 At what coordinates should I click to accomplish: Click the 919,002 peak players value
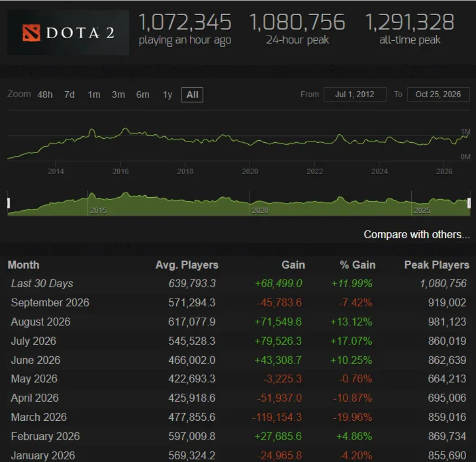[x=447, y=303]
